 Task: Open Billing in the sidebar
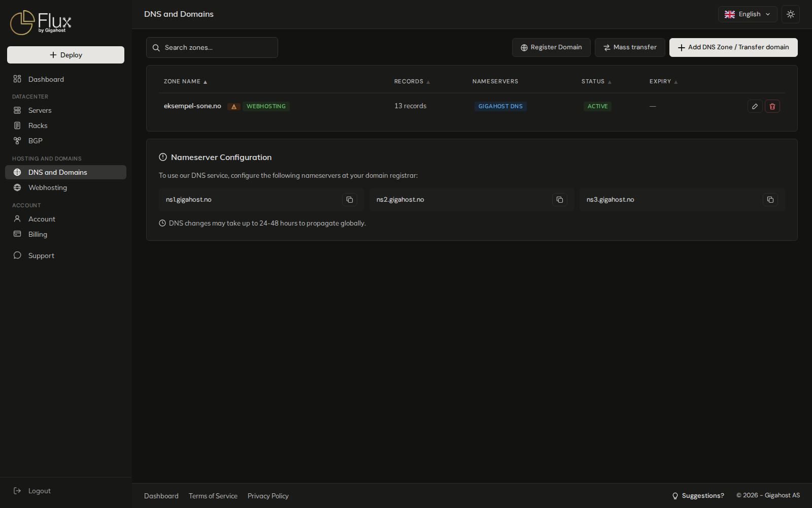(x=65, y=234)
